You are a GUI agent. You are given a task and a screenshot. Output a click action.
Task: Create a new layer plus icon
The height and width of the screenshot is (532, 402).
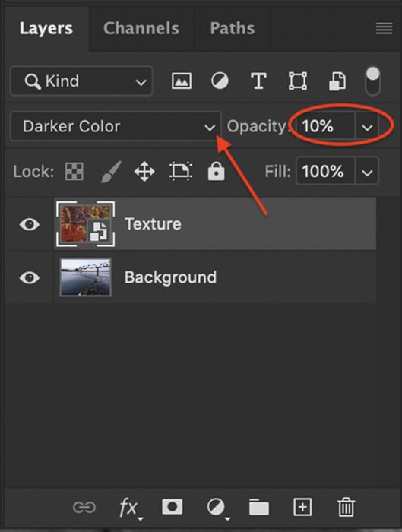click(x=302, y=507)
